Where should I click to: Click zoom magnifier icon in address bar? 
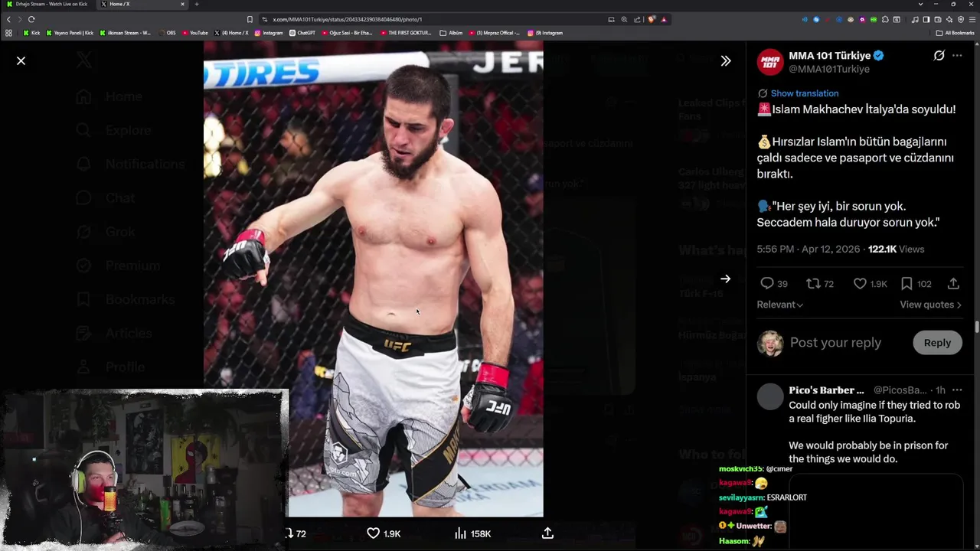624,19
